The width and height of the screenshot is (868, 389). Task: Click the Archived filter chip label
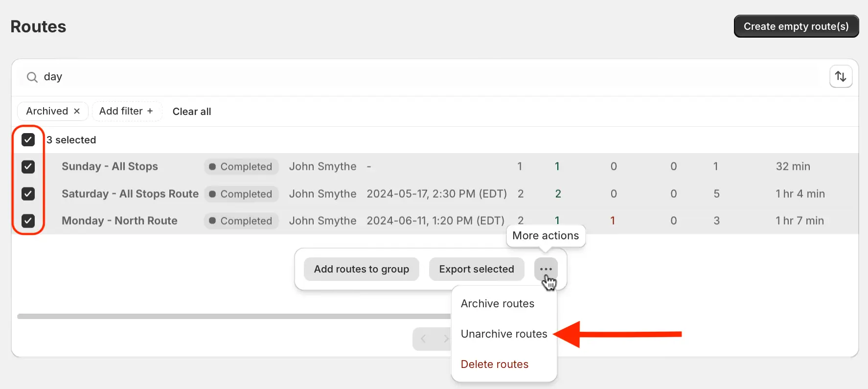[x=47, y=111]
